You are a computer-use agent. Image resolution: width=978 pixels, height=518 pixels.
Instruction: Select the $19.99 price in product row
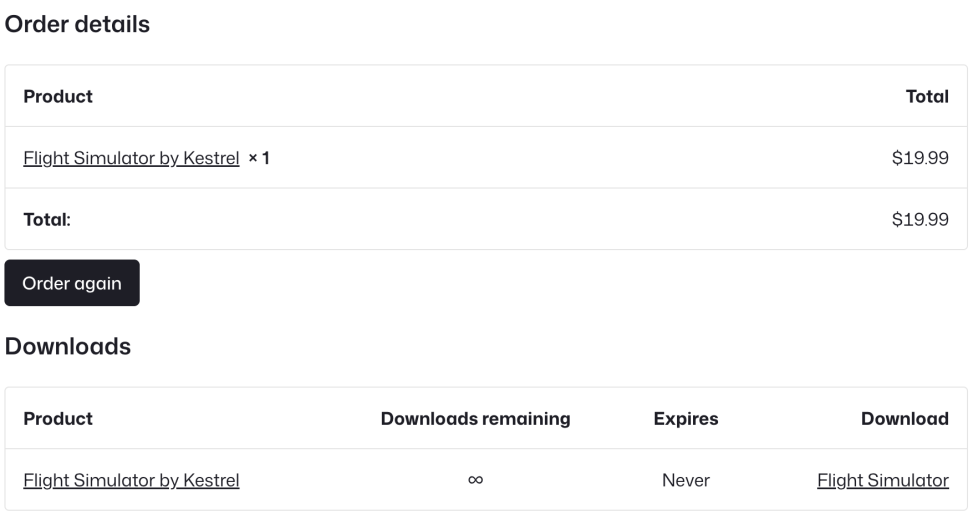pos(920,158)
